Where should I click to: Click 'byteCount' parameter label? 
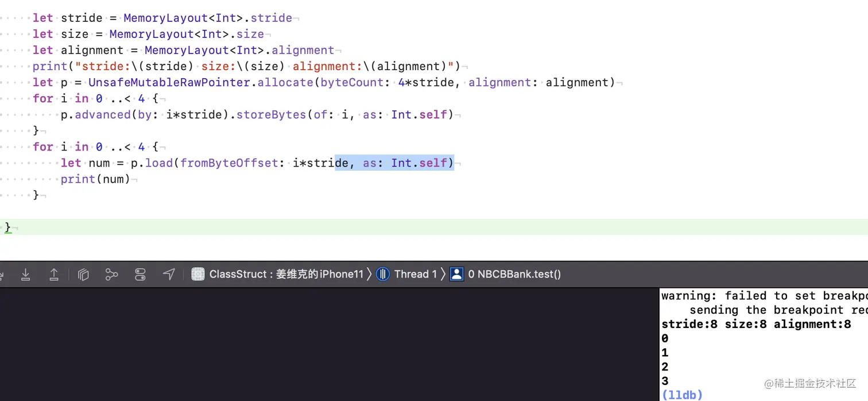coord(352,82)
